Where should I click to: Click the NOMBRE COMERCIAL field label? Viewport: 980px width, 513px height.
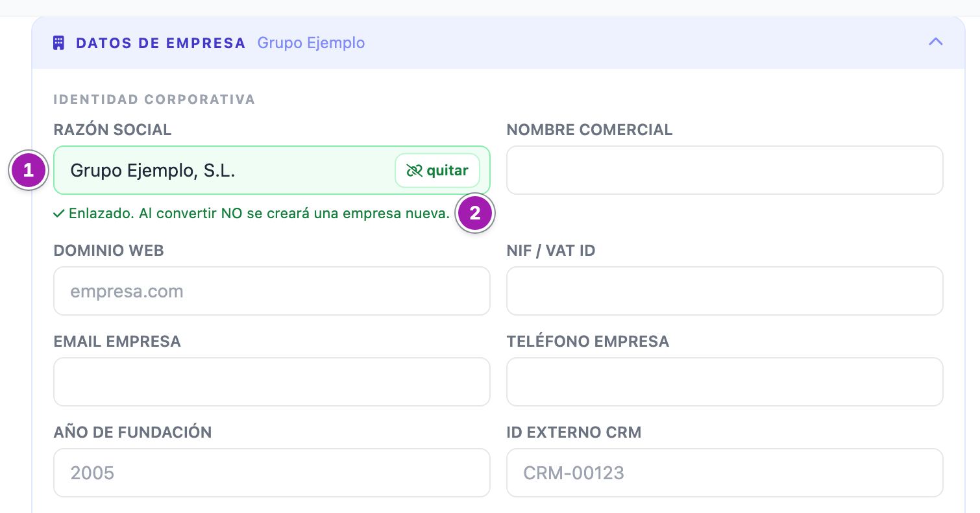click(589, 129)
